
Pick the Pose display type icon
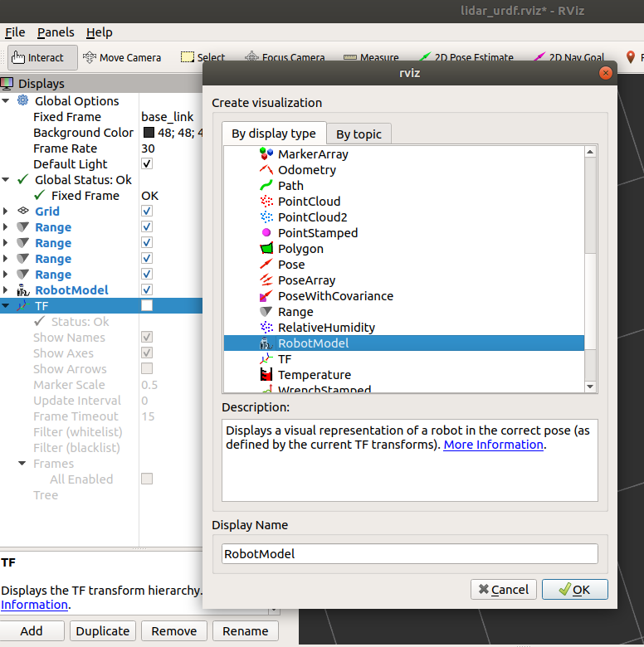[x=266, y=264]
